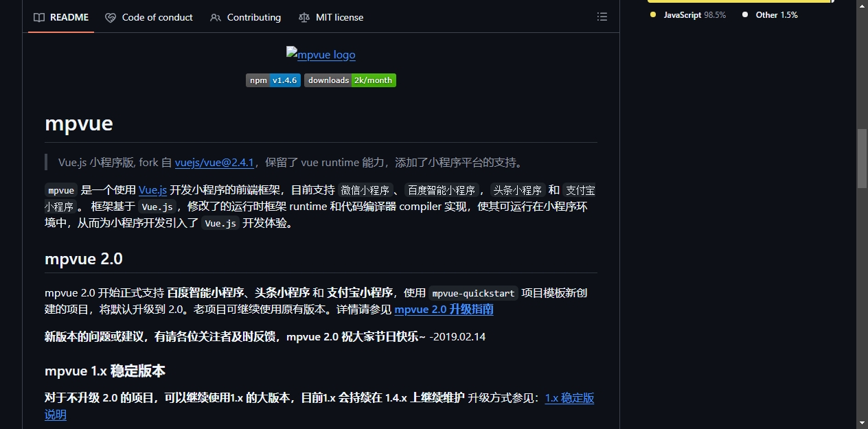Click the 百度智能小程序 code label

point(442,191)
